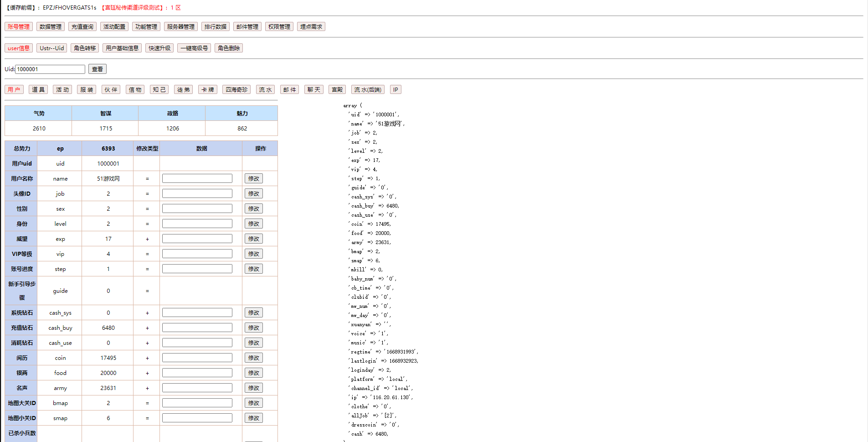Click the coin row data input
The height and width of the screenshot is (442, 868).
(x=197, y=358)
